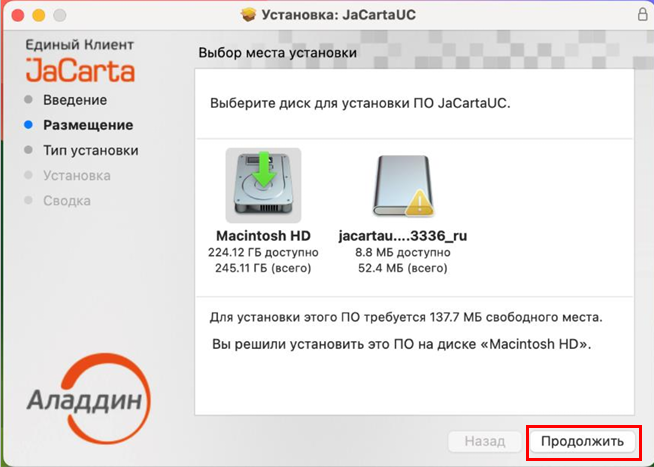Click the JaCarta logo in the sidebar

pyautogui.click(x=80, y=70)
